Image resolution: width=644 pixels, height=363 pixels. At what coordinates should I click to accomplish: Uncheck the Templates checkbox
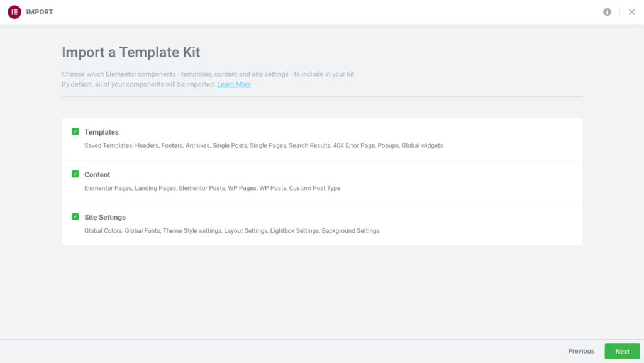coord(75,131)
